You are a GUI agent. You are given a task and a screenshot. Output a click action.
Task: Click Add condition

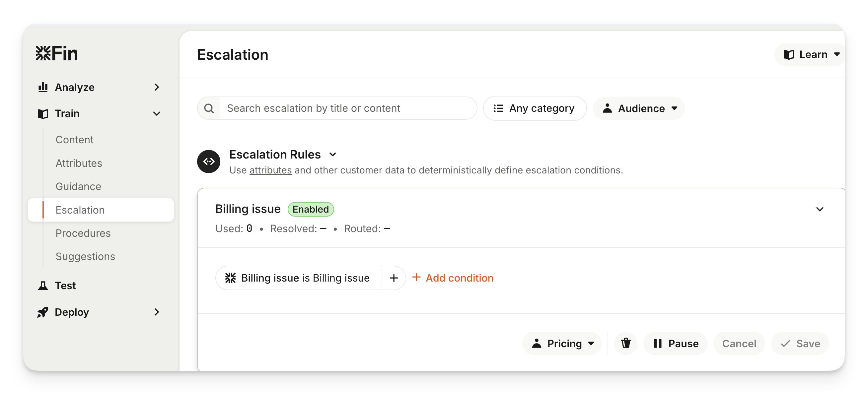(453, 278)
